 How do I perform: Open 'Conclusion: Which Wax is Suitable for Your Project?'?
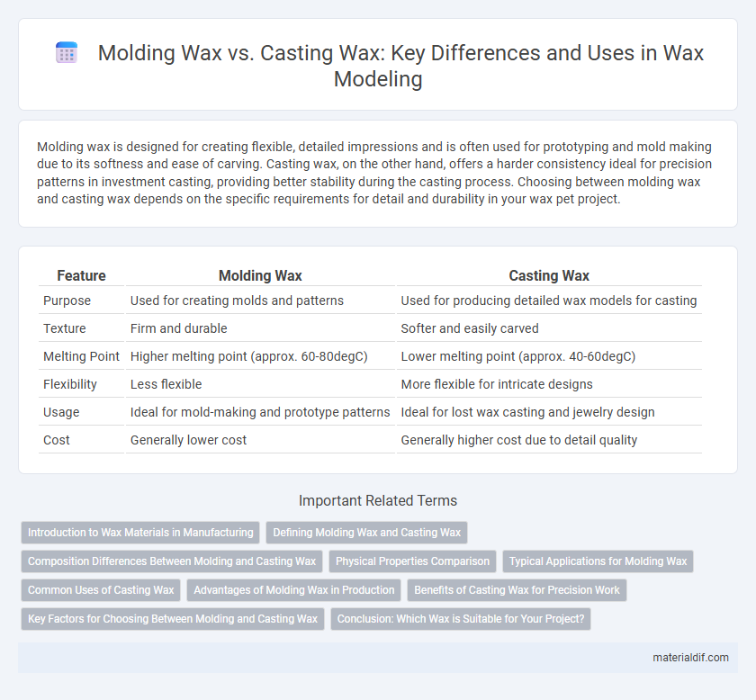461,619
